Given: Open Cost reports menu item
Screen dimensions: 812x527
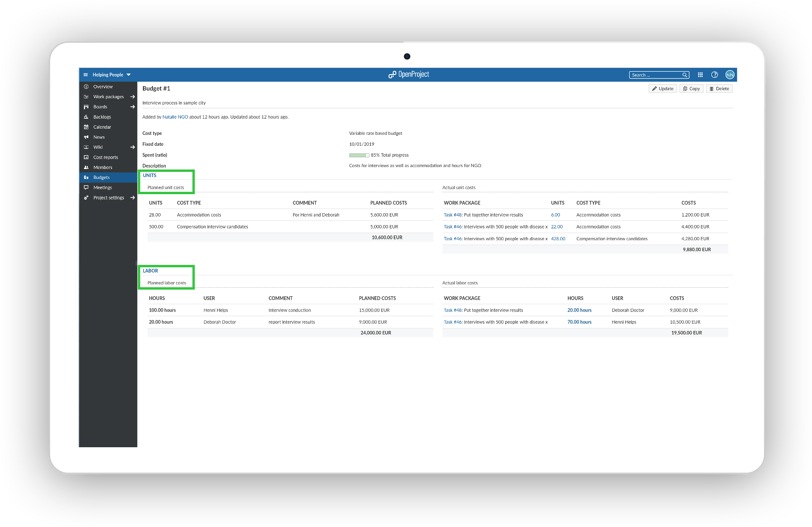Looking at the screenshot, I should [x=105, y=158].
